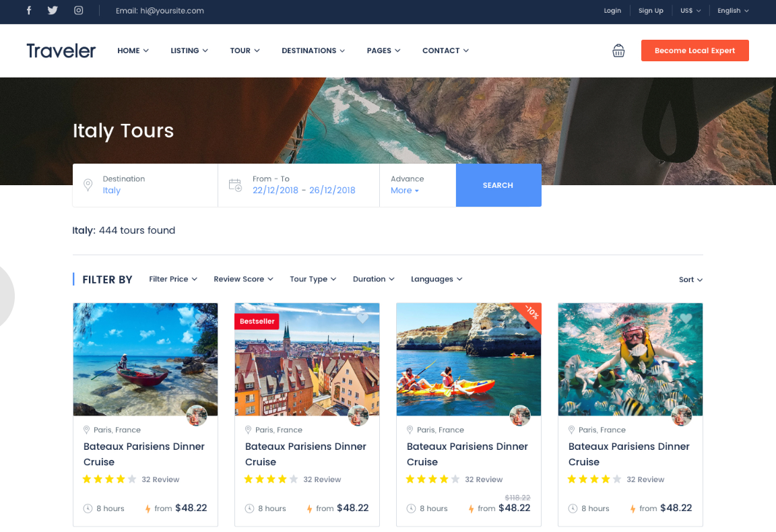Click the Become Local Expert button
This screenshot has width=776, height=532.
click(x=694, y=51)
